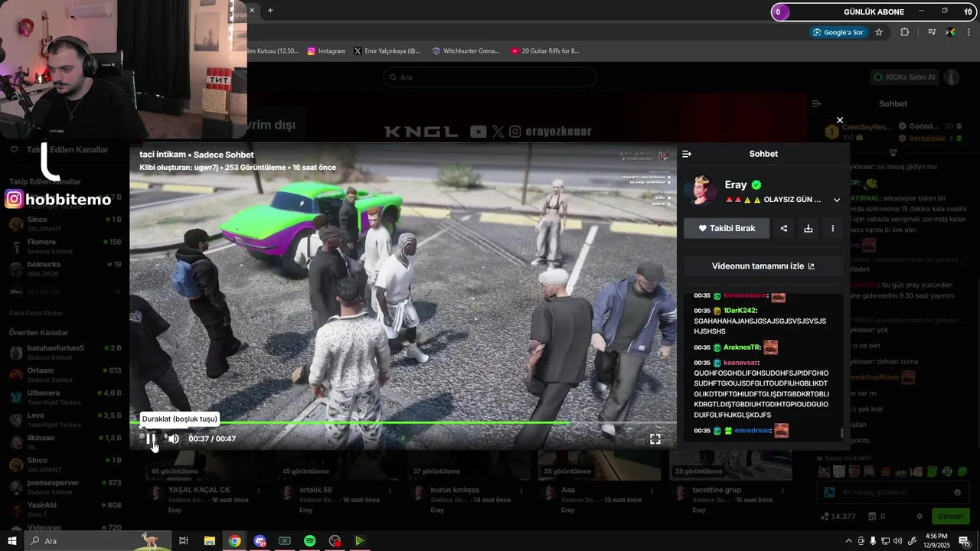Click the Kick Ara search field

(x=490, y=77)
